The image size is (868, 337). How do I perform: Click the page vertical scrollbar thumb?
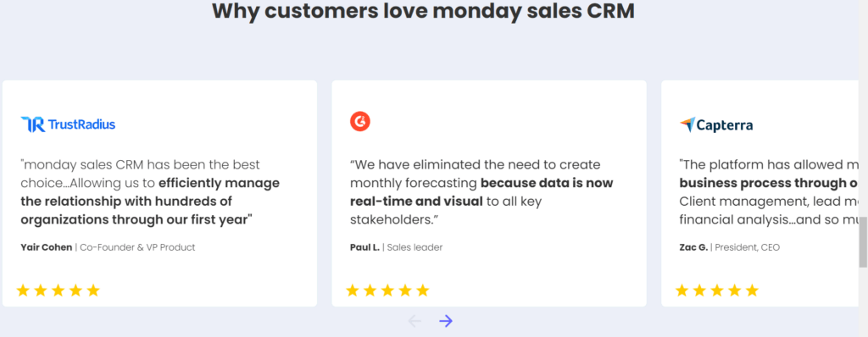(863, 242)
